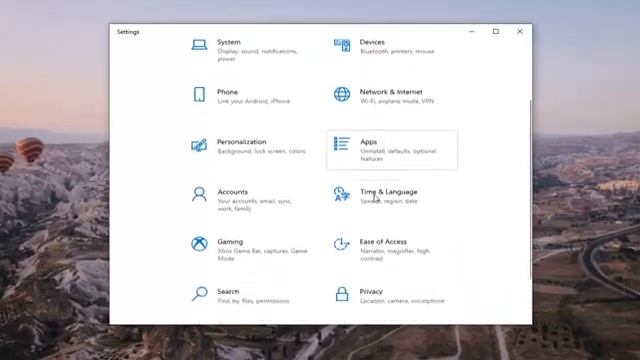Click the Ease of Access icon

(342, 244)
